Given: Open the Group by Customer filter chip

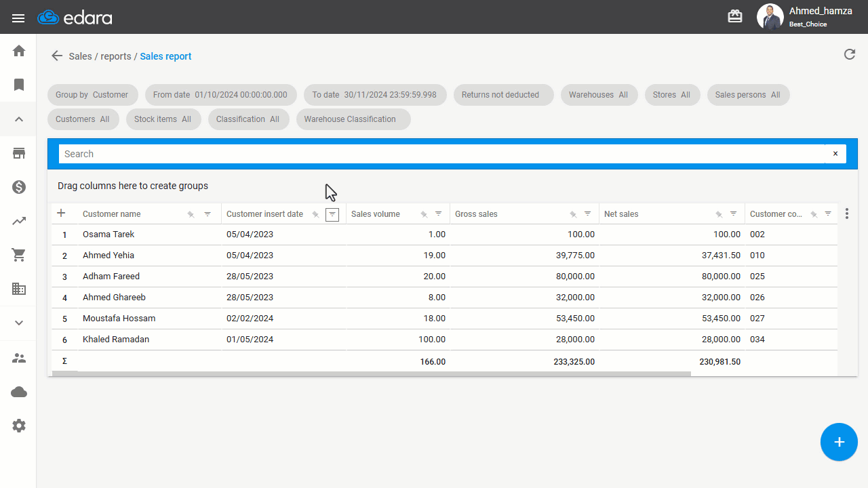Looking at the screenshot, I should point(93,95).
